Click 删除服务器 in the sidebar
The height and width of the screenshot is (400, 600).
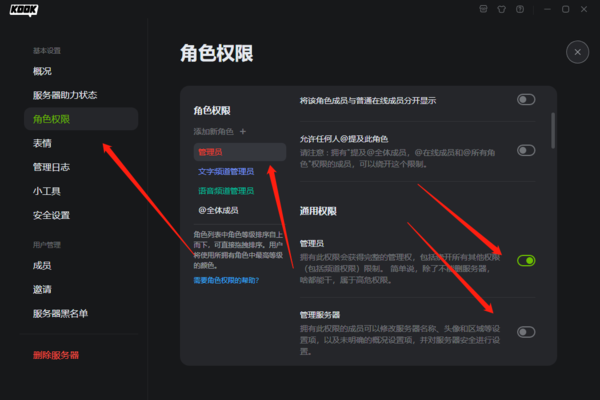pos(56,355)
